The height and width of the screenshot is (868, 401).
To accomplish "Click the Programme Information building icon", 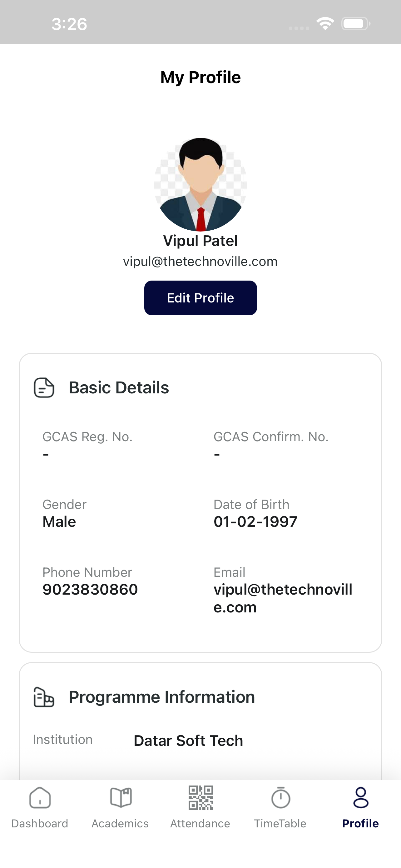I will tap(44, 697).
